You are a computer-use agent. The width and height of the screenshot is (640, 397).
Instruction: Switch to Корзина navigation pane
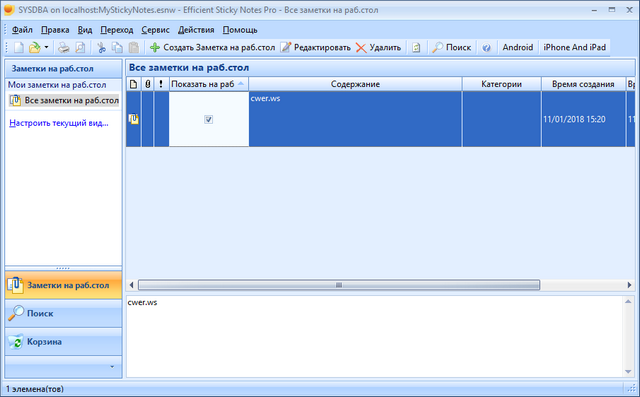click(64, 342)
